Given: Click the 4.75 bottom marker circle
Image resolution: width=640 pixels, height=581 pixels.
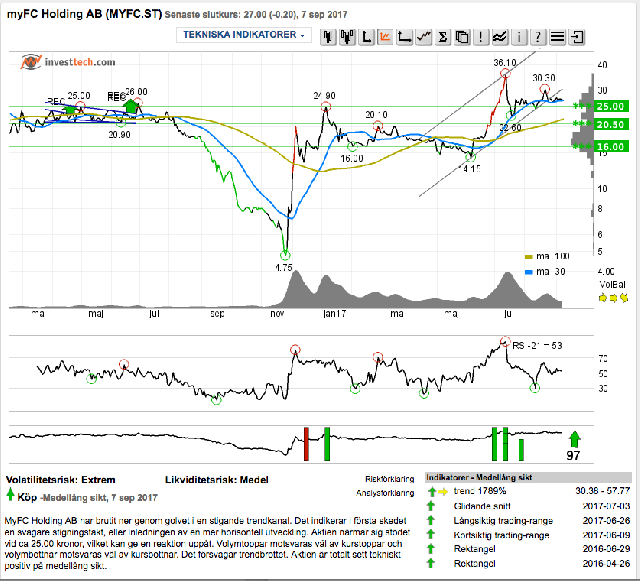Looking at the screenshot, I should [x=285, y=256].
